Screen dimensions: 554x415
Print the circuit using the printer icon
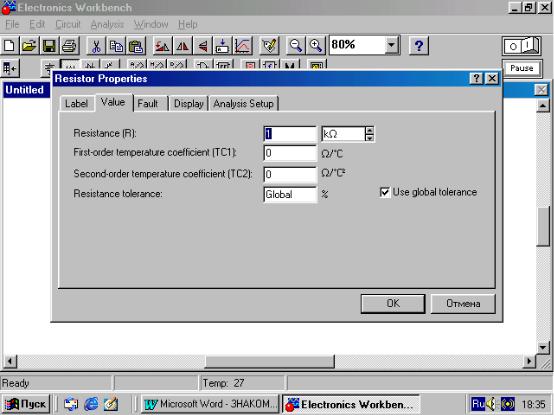coord(69,46)
